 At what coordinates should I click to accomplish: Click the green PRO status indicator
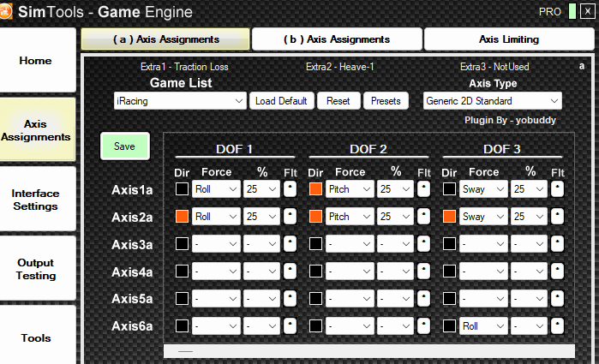572,11
